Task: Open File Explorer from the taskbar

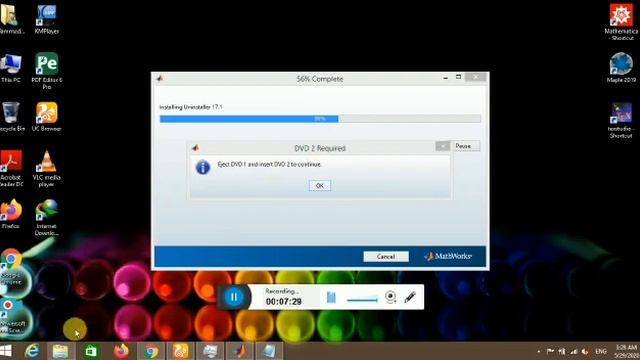Action: click(x=60, y=351)
